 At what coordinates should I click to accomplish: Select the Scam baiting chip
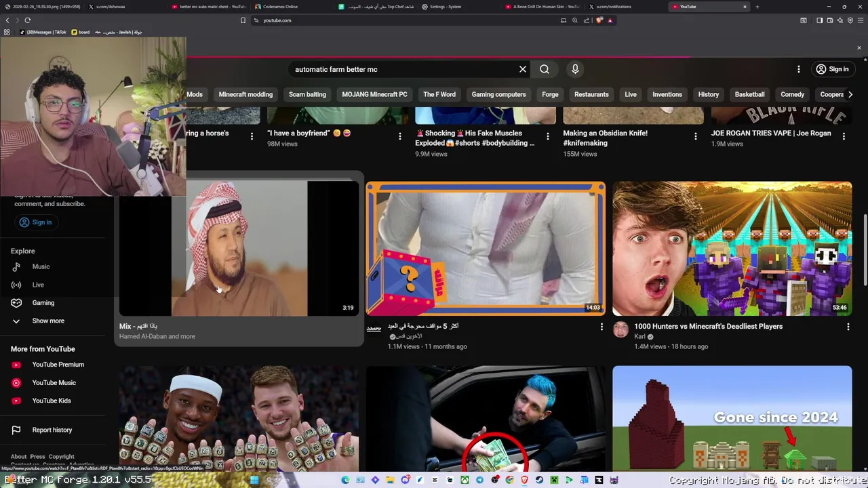[x=307, y=94]
